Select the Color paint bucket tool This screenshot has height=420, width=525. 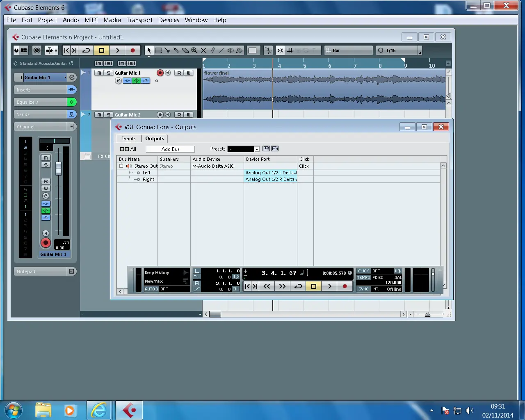pyautogui.click(x=240, y=50)
